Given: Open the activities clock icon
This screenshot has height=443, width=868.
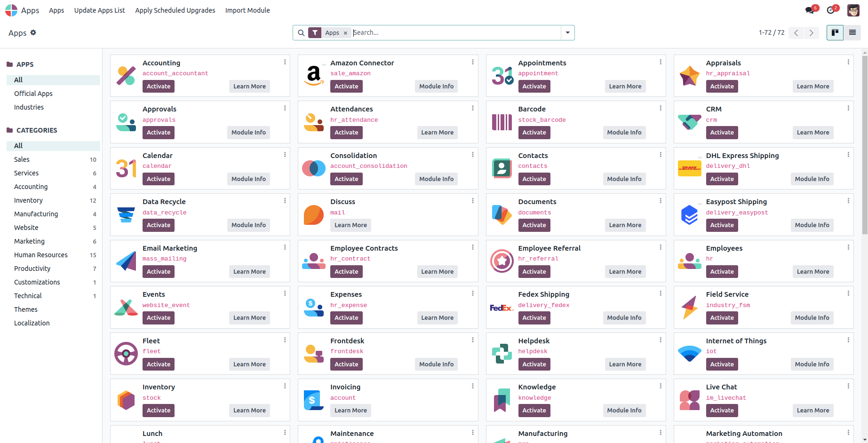Looking at the screenshot, I should (x=831, y=10).
